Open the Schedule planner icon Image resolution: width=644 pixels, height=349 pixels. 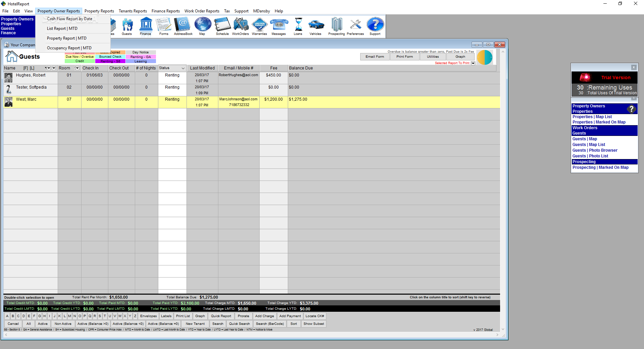(x=222, y=26)
